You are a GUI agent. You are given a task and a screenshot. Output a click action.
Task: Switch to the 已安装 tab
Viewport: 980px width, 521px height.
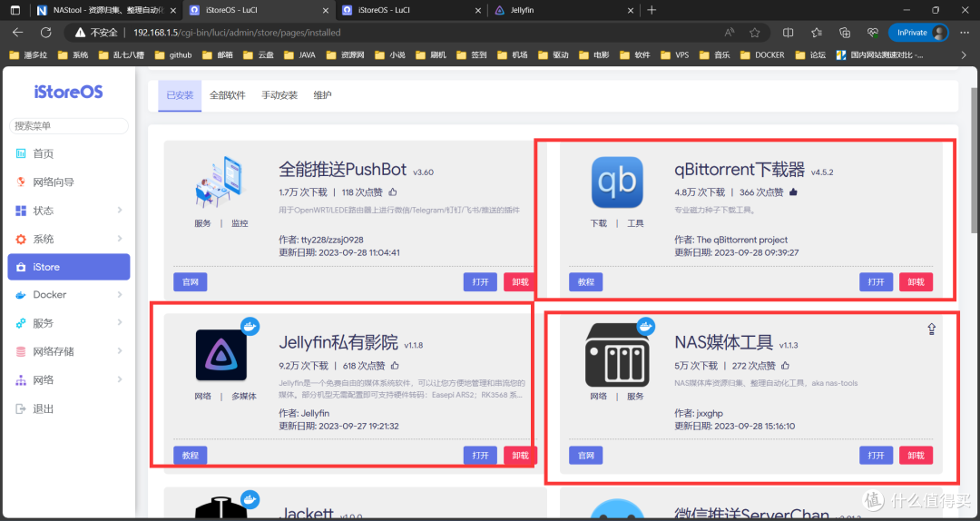[x=180, y=95]
